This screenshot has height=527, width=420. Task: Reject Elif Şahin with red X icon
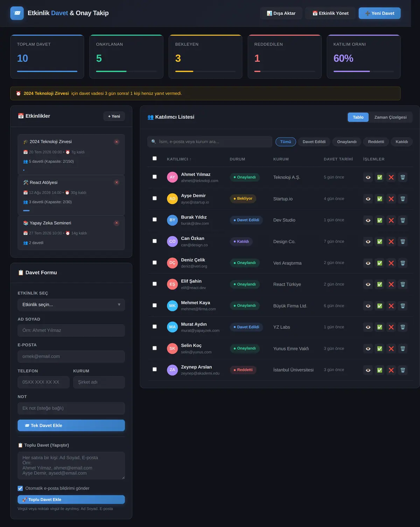pyautogui.click(x=391, y=285)
